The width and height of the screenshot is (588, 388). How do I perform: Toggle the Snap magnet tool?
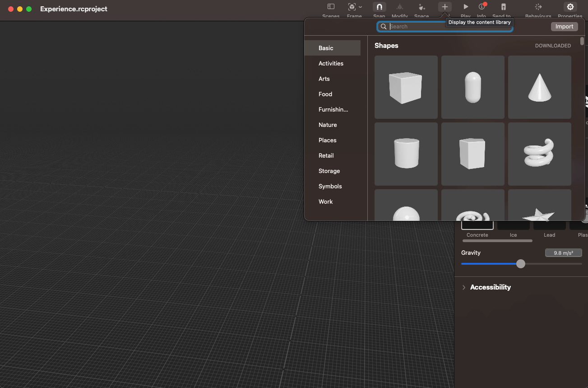pyautogui.click(x=379, y=7)
